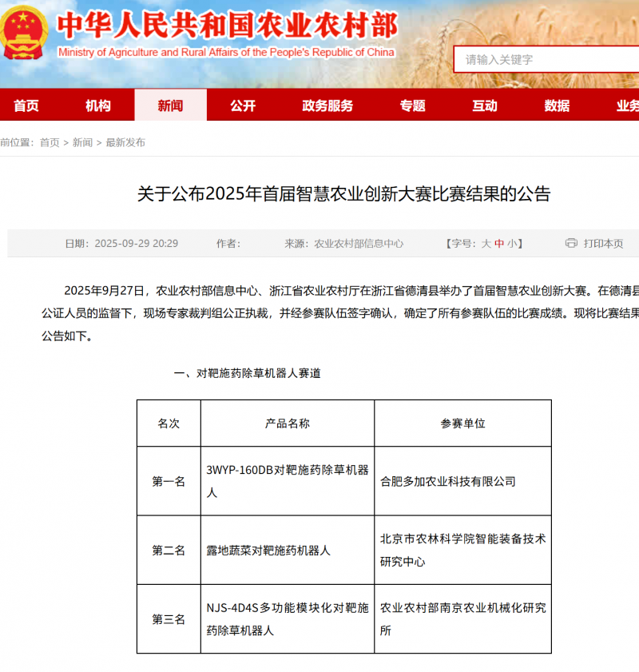This screenshot has height=672, width=639.
Task: Set font size to 小 (small)
Action: pos(511,244)
